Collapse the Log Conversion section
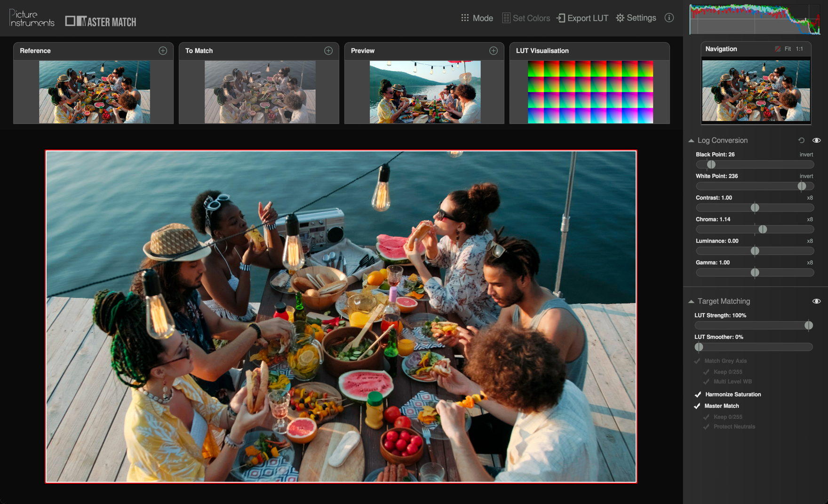Image resolution: width=828 pixels, height=504 pixels. pyautogui.click(x=691, y=141)
